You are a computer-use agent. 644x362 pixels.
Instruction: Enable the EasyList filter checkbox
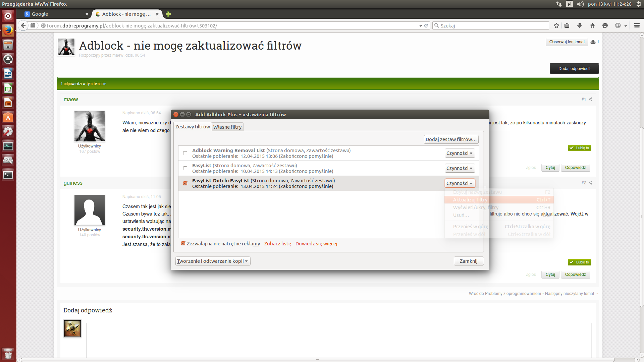(x=185, y=168)
